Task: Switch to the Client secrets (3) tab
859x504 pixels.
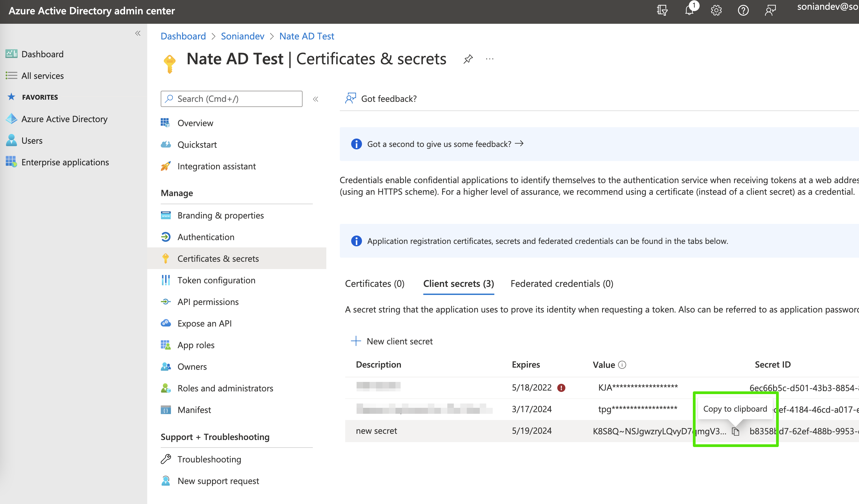Action: (x=458, y=284)
